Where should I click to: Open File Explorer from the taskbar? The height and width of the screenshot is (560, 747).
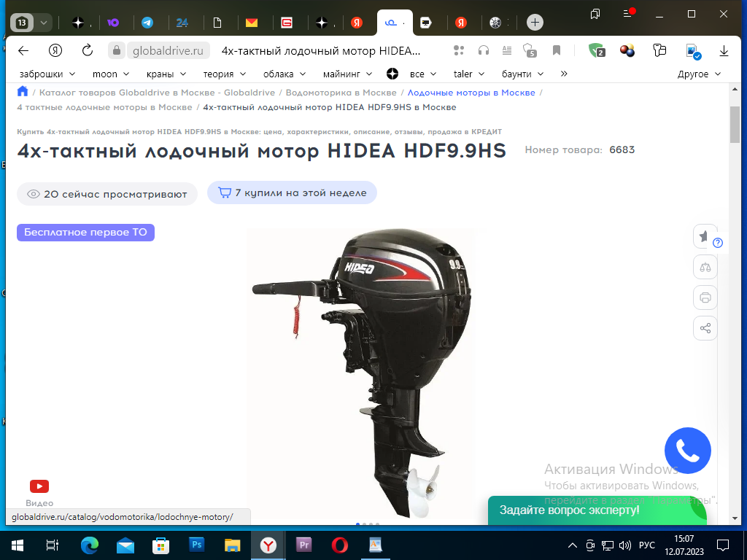(x=232, y=545)
